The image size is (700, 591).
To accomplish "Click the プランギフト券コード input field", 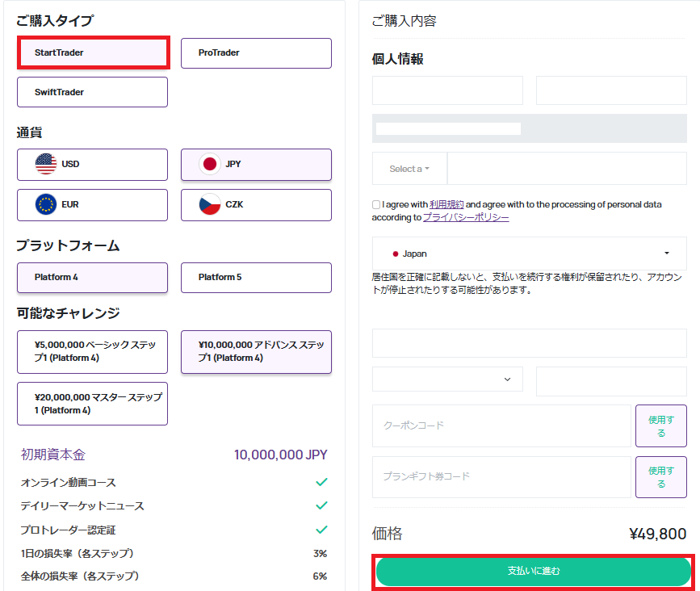I will (x=501, y=476).
